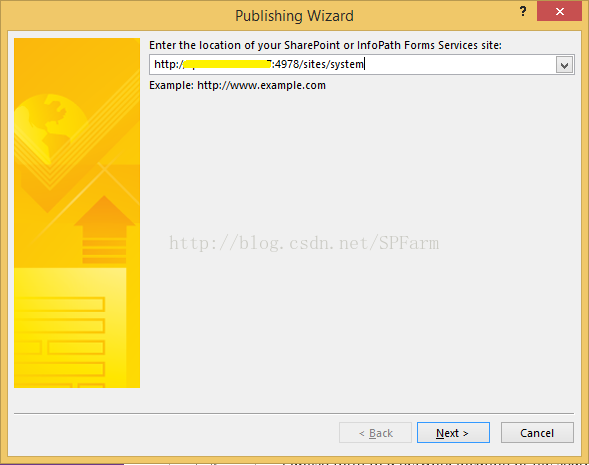Screen dimensions: 589x465
Task: Expand the site location dropdown arrow
Action: pyautogui.click(x=564, y=65)
